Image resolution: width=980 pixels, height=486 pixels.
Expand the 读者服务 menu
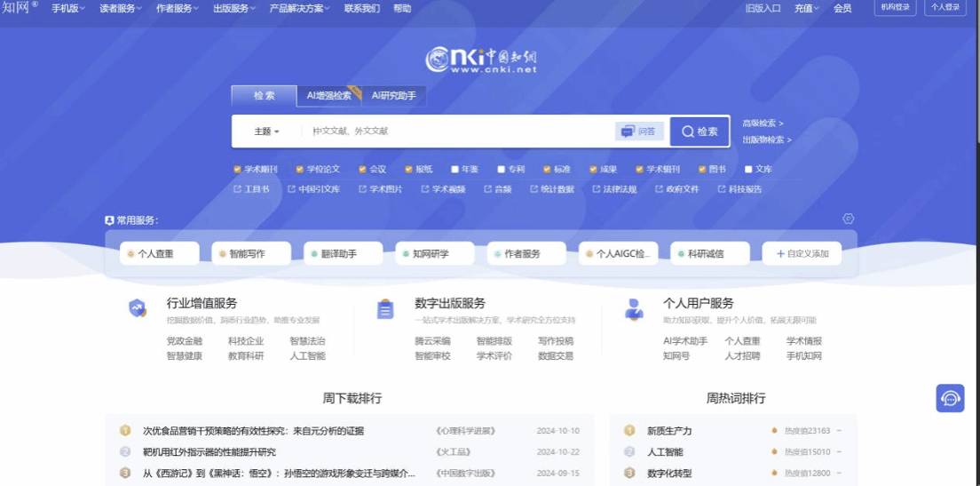point(121,9)
